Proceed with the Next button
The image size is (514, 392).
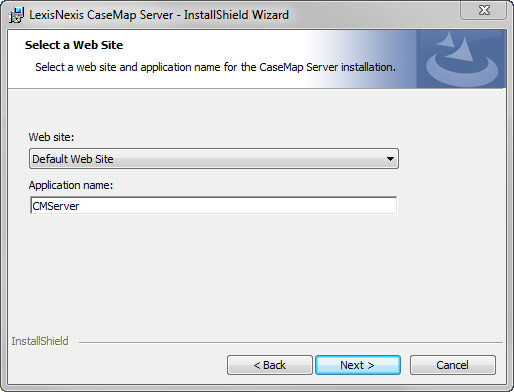[x=358, y=365]
